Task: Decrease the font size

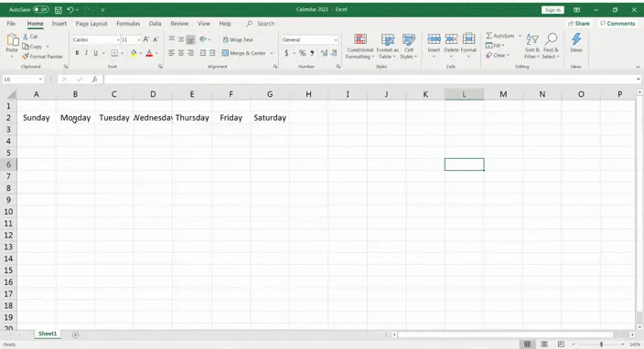Action: (x=156, y=39)
